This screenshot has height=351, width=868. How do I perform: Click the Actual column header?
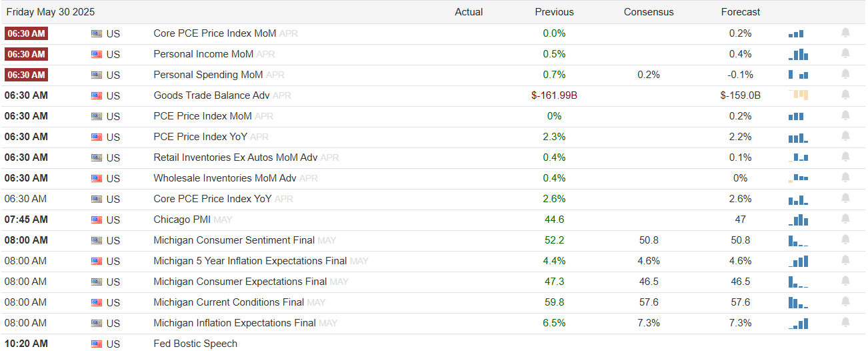(x=469, y=12)
